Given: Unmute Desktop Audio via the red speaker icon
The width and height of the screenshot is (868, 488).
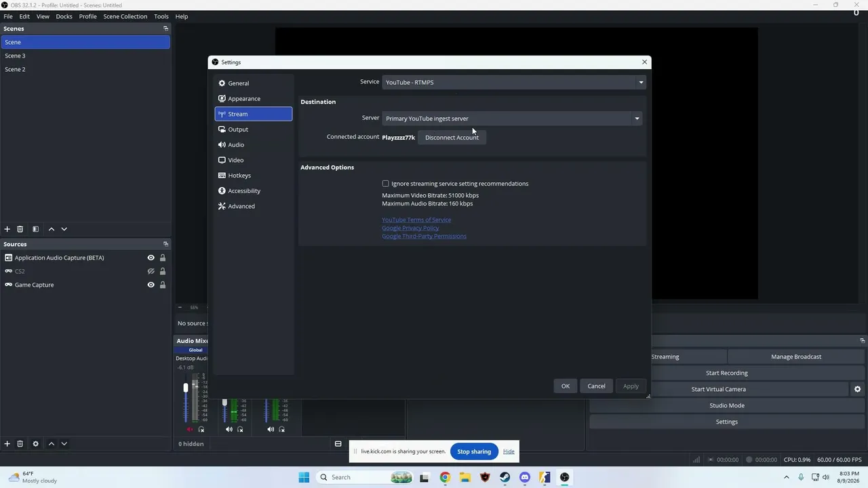Looking at the screenshot, I should click(x=190, y=429).
